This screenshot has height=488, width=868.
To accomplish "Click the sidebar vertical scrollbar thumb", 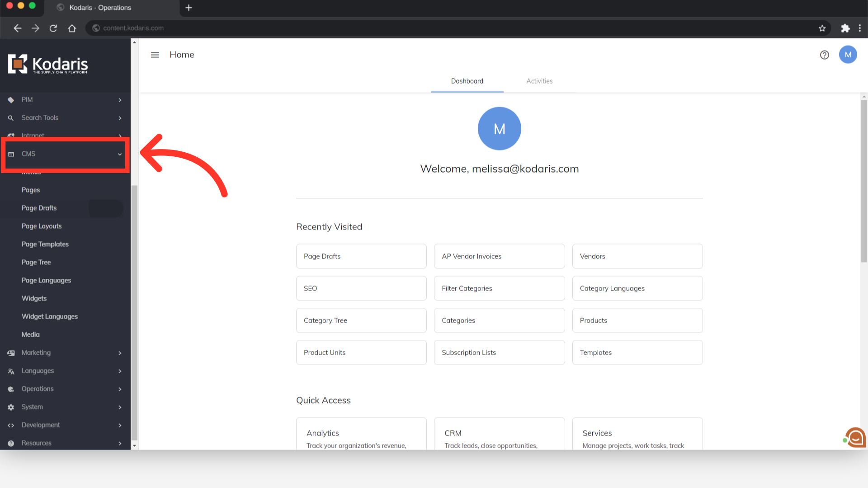I will point(134,312).
